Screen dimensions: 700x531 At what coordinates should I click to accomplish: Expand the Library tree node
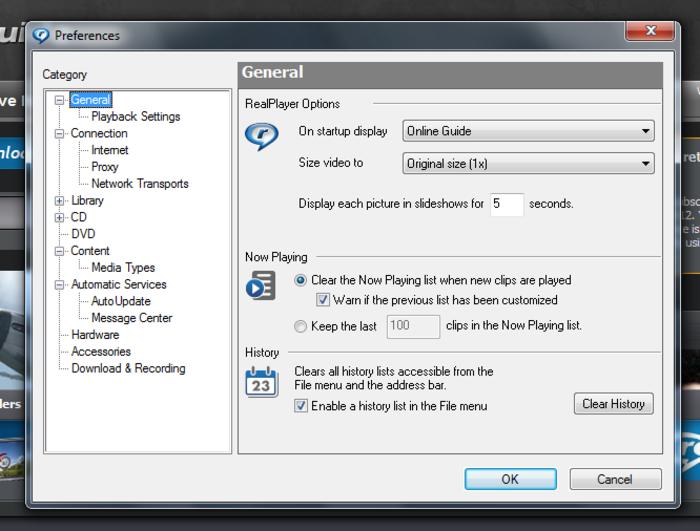pyautogui.click(x=60, y=201)
